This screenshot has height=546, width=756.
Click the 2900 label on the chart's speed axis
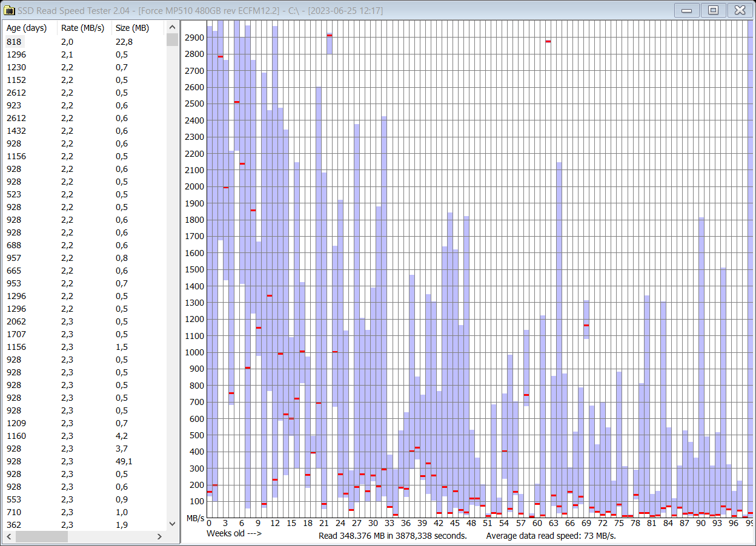point(195,38)
